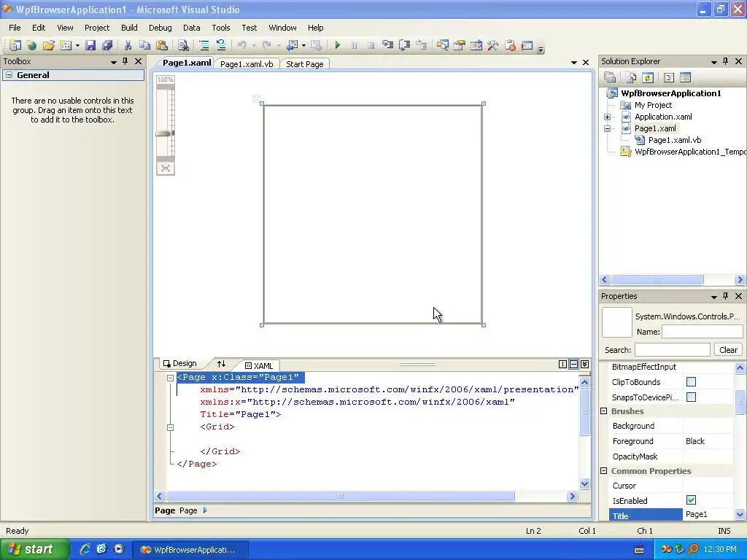
Task: Switch to the Start Page tab
Action: (305, 64)
